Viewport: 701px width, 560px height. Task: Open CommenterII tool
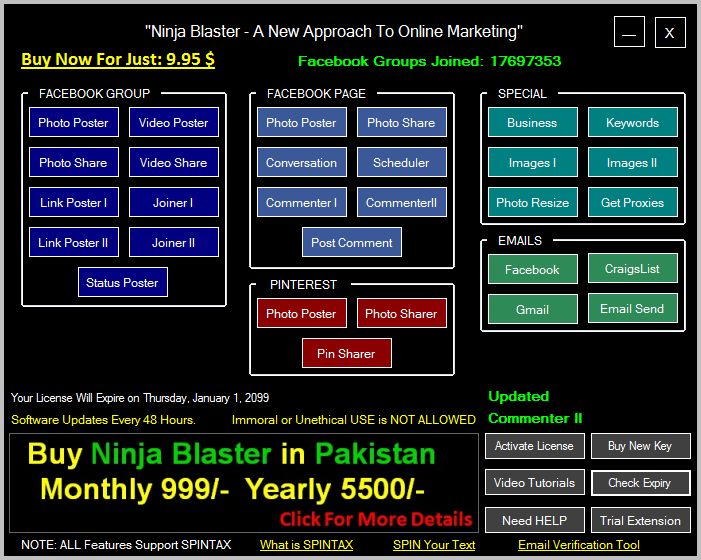[x=402, y=202]
